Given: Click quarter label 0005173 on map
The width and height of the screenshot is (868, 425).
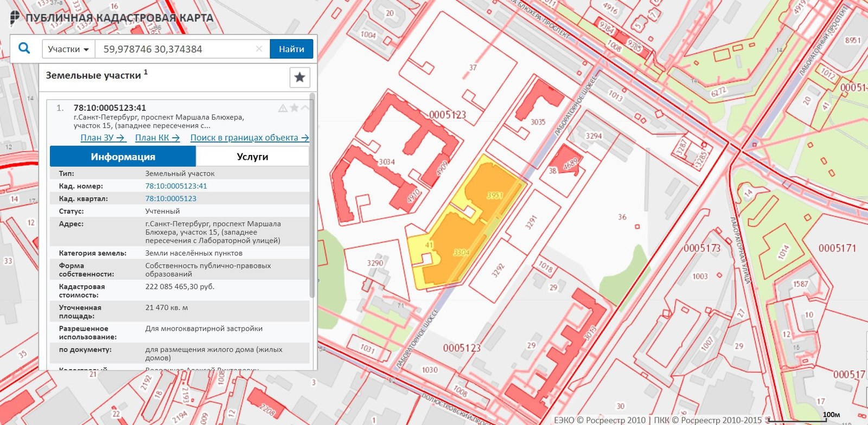Looking at the screenshot, I should pyautogui.click(x=701, y=248).
